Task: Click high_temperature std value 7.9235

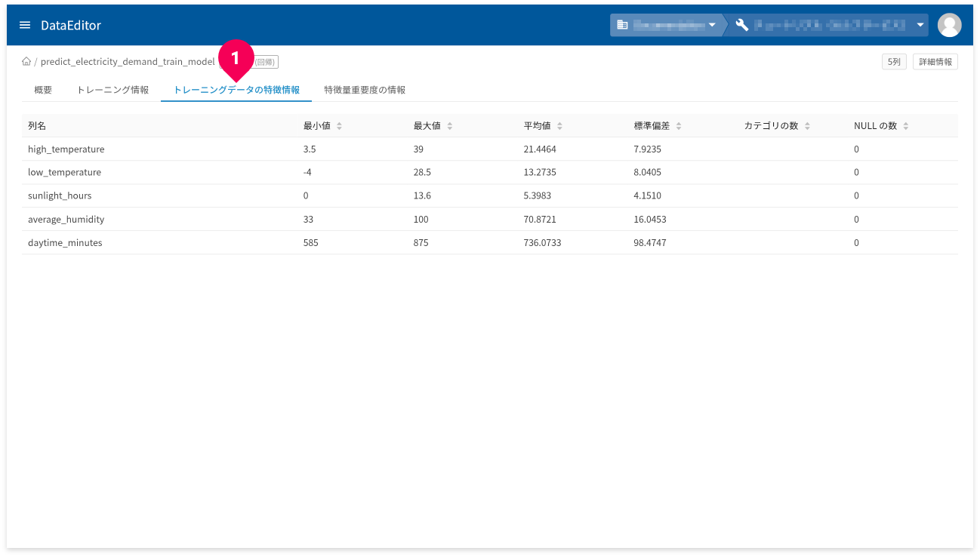Action: (648, 149)
